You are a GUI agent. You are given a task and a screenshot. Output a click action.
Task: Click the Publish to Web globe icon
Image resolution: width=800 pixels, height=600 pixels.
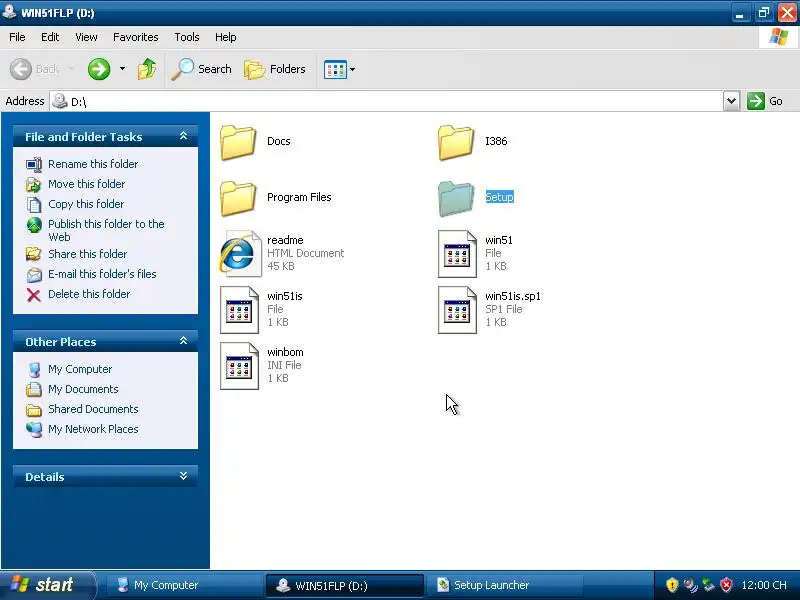(x=34, y=225)
